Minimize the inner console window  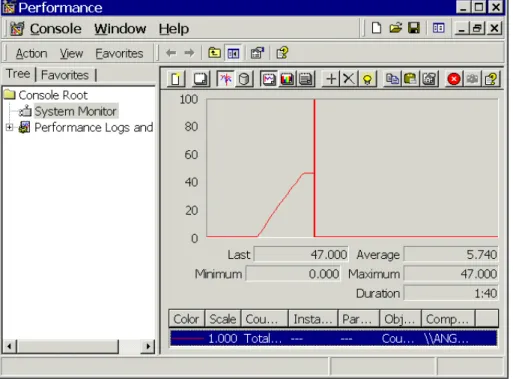click(462, 28)
